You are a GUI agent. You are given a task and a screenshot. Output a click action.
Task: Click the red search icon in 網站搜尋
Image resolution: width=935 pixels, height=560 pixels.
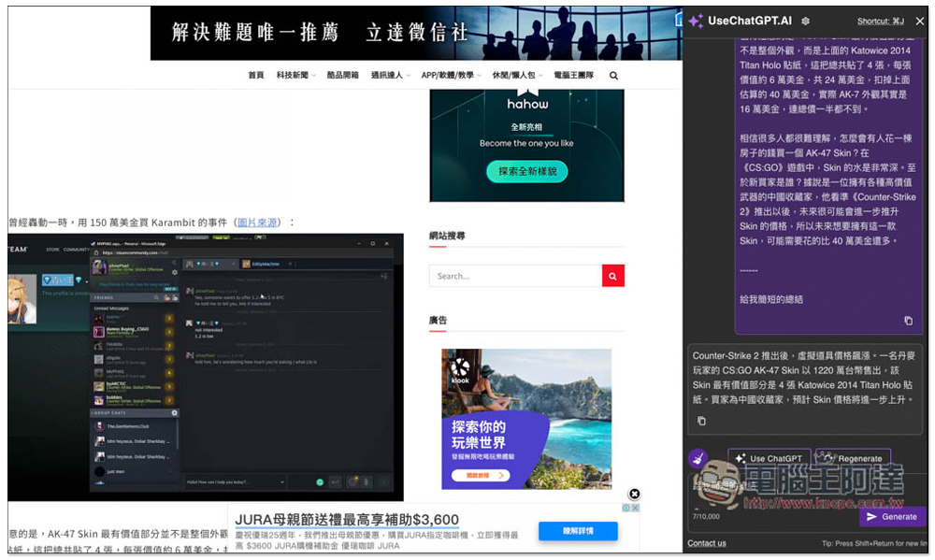click(x=612, y=276)
